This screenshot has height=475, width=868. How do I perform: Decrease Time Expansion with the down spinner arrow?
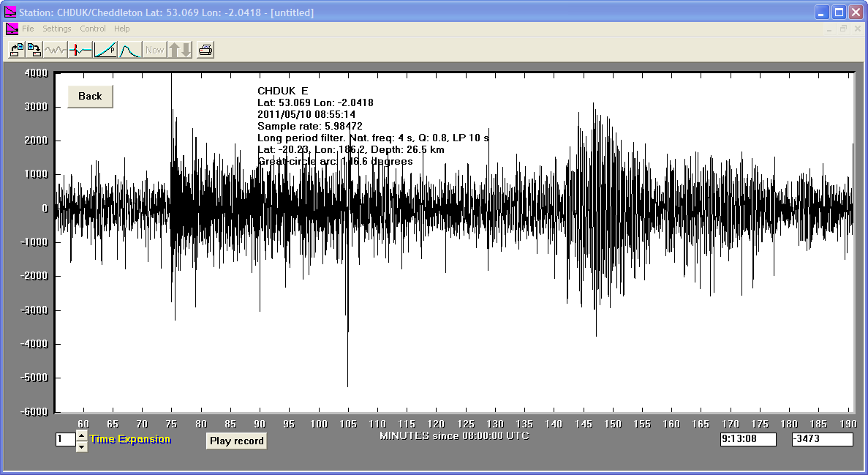[81, 446]
